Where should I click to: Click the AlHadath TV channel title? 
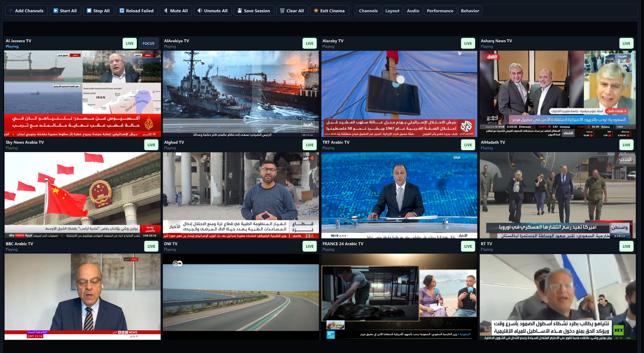[493, 142]
